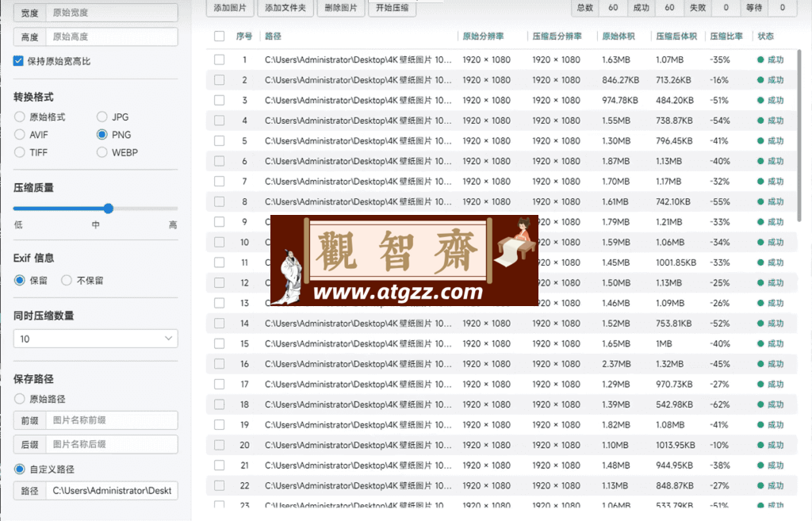Focus the 前缀 name prefix field
Screen dimensions: 812x521
(112, 420)
